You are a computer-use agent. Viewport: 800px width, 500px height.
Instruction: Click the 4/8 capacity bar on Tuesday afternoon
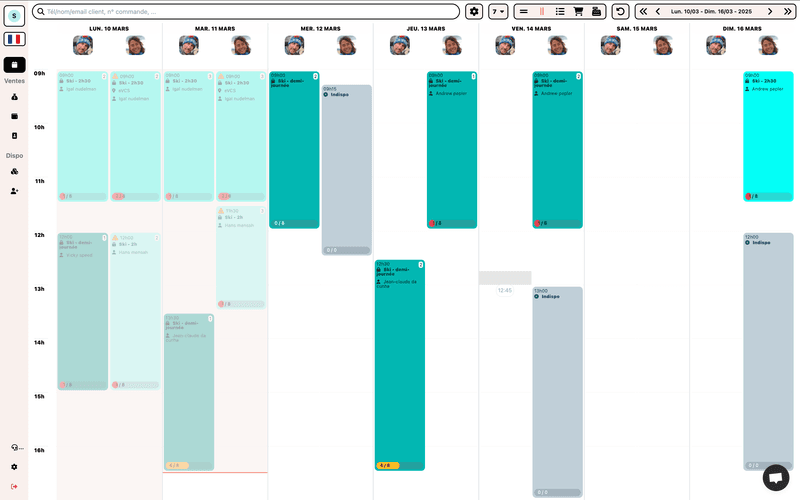click(x=189, y=465)
